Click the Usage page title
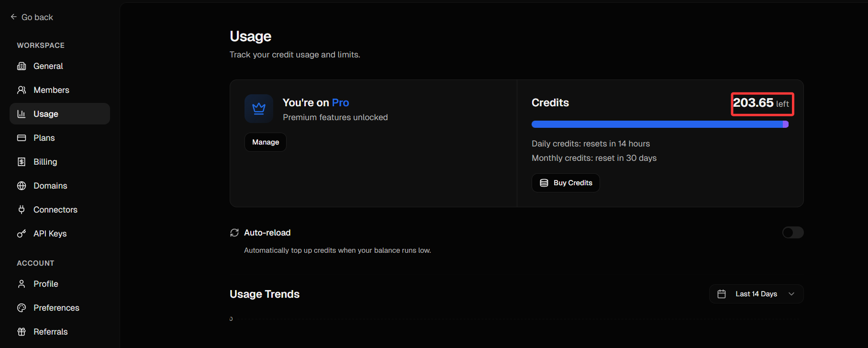 250,36
